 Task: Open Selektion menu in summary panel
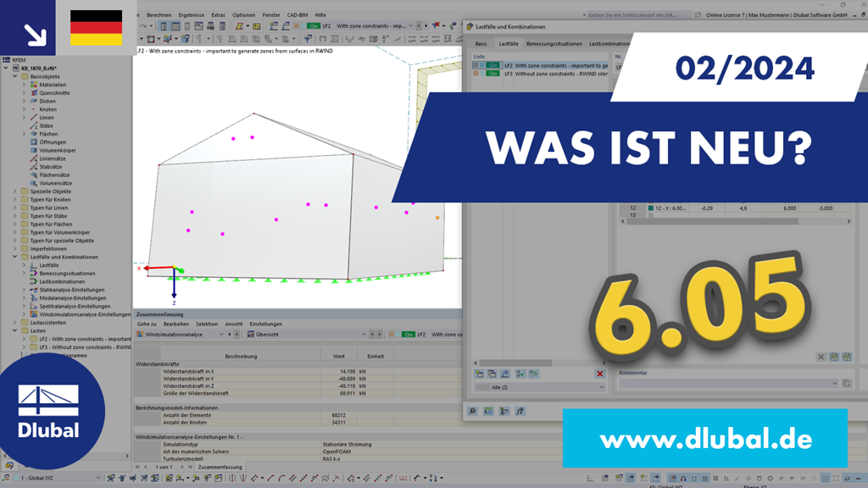207,324
